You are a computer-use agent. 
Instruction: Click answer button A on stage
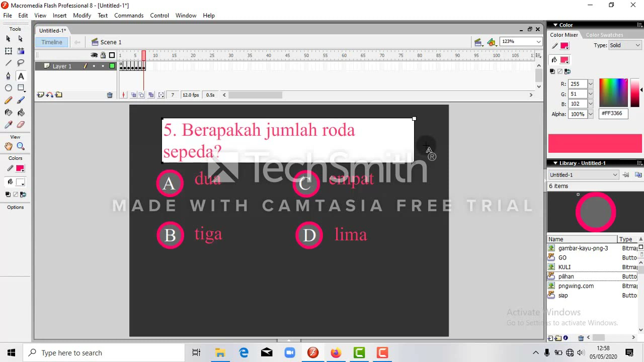tap(170, 183)
